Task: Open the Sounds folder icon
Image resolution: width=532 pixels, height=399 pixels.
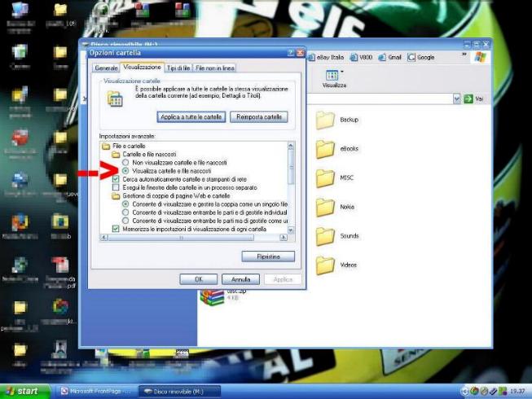Action: pyautogui.click(x=325, y=236)
